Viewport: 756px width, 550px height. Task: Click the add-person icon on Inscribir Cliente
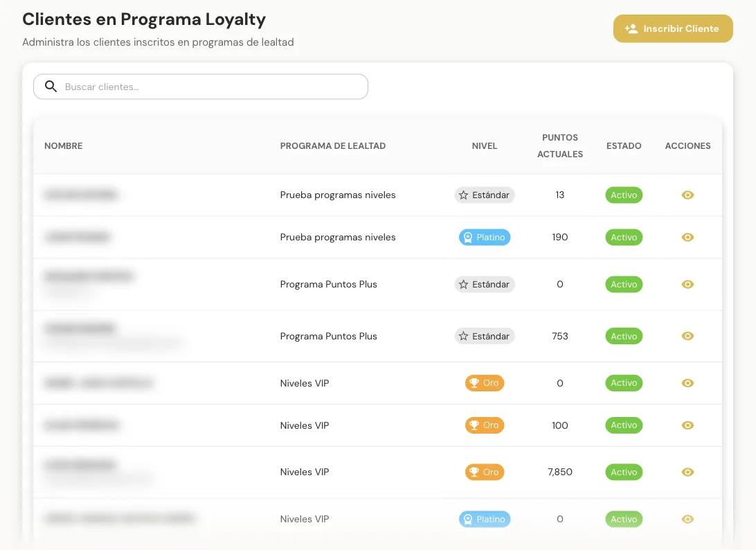point(631,28)
